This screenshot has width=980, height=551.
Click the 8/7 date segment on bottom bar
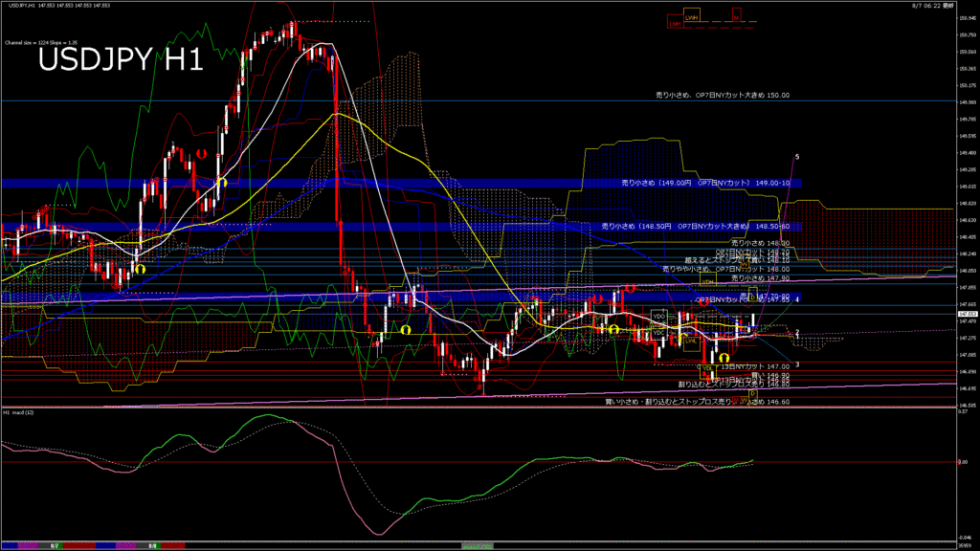55,545
